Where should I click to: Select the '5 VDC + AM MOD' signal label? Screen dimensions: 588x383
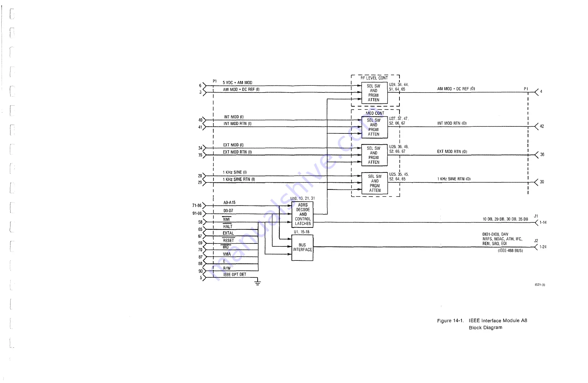coord(237,83)
